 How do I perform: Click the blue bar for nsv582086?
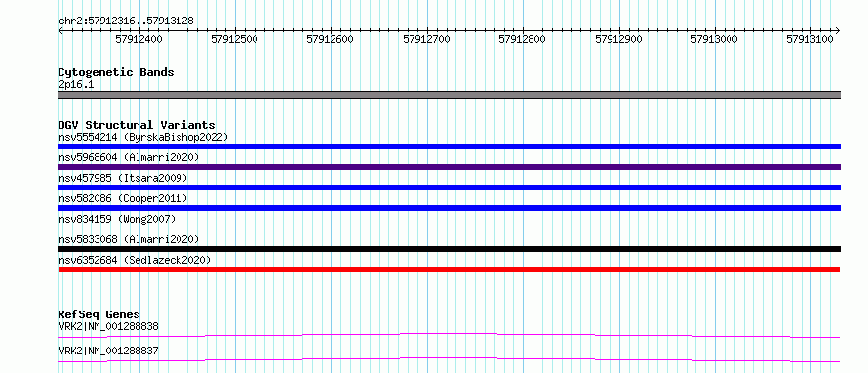coord(449,208)
